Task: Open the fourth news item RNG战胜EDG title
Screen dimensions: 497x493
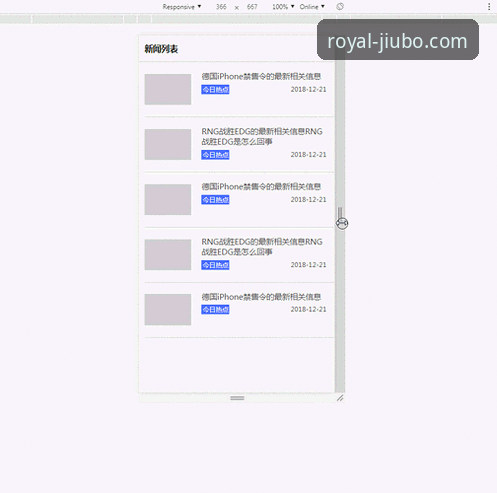Action: pos(262,247)
